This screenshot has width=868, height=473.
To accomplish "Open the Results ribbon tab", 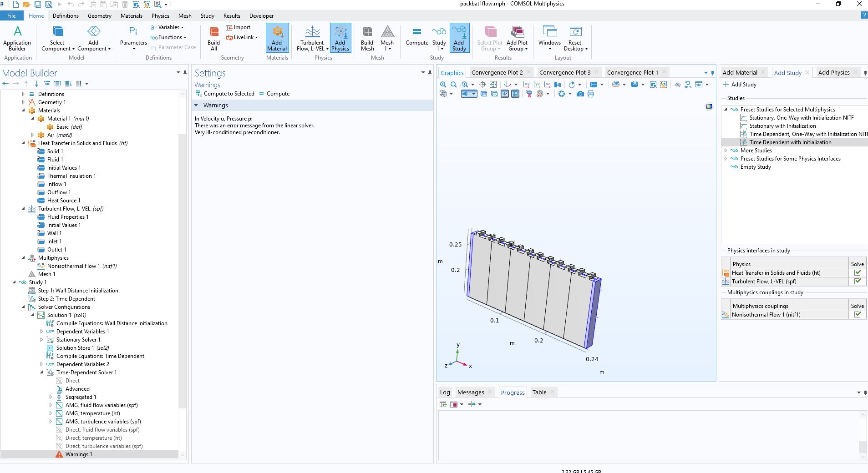I will tap(232, 16).
